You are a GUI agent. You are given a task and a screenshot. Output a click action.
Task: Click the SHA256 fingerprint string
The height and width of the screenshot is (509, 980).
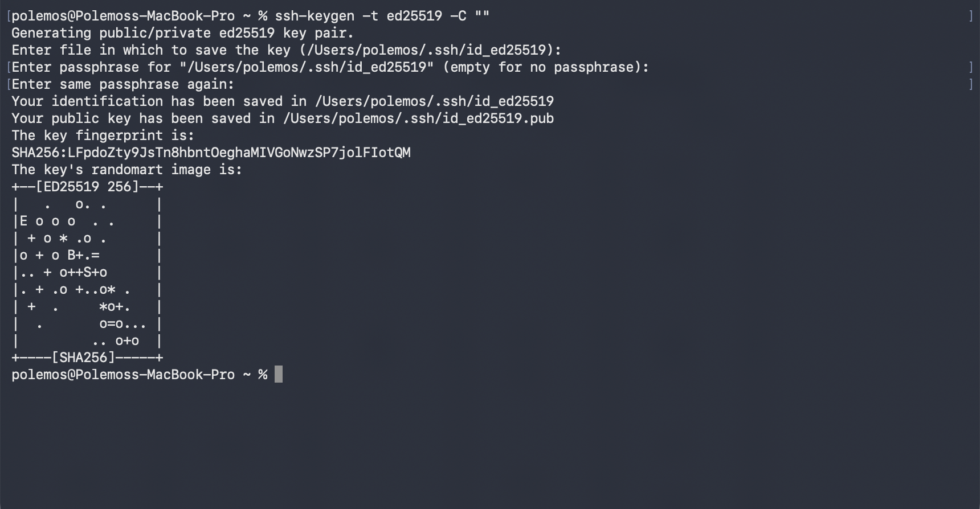click(x=211, y=153)
